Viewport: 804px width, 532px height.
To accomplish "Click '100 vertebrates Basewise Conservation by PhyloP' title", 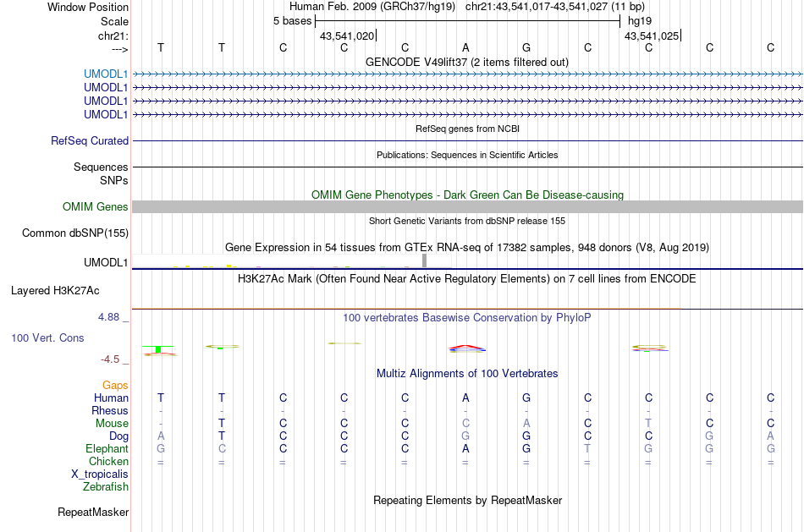I will (x=467, y=317).
